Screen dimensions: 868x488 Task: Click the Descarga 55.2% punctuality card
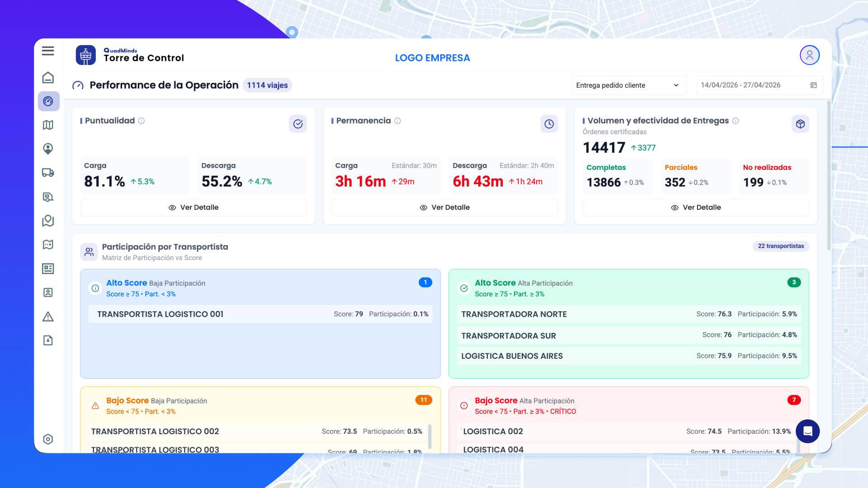tap(252, 175)
